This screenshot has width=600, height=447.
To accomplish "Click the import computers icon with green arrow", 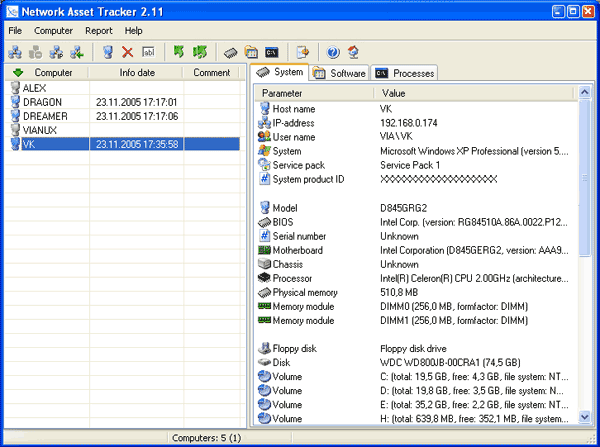I will 77,52.
